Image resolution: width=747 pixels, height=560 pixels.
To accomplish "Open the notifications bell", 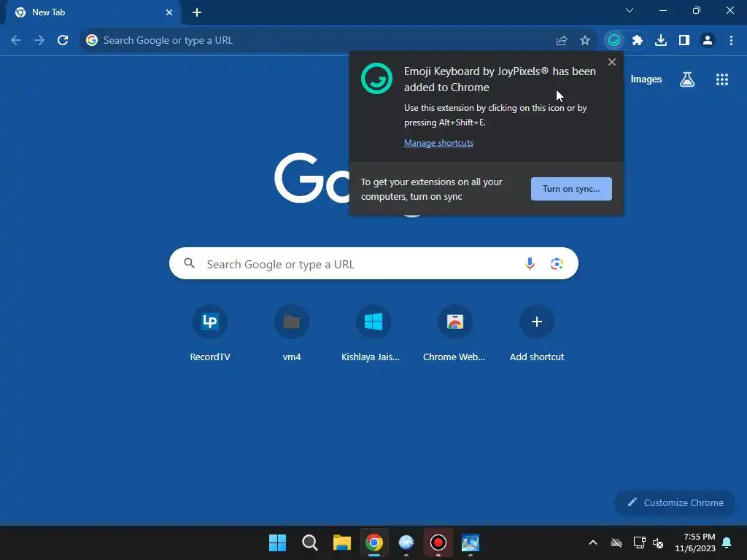I will pos(727,542).
